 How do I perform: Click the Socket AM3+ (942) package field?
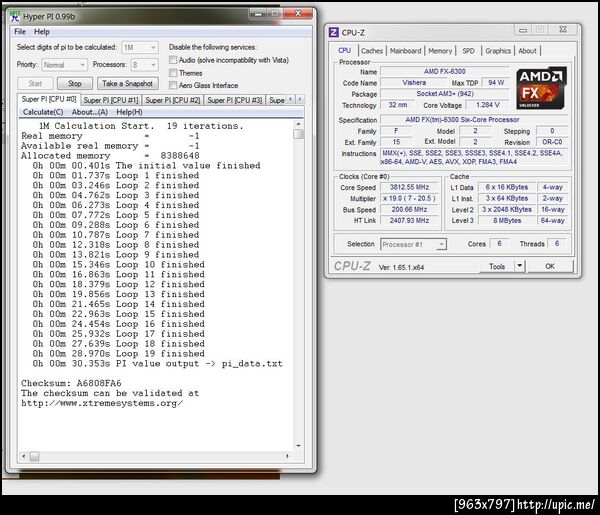[444, 94]
